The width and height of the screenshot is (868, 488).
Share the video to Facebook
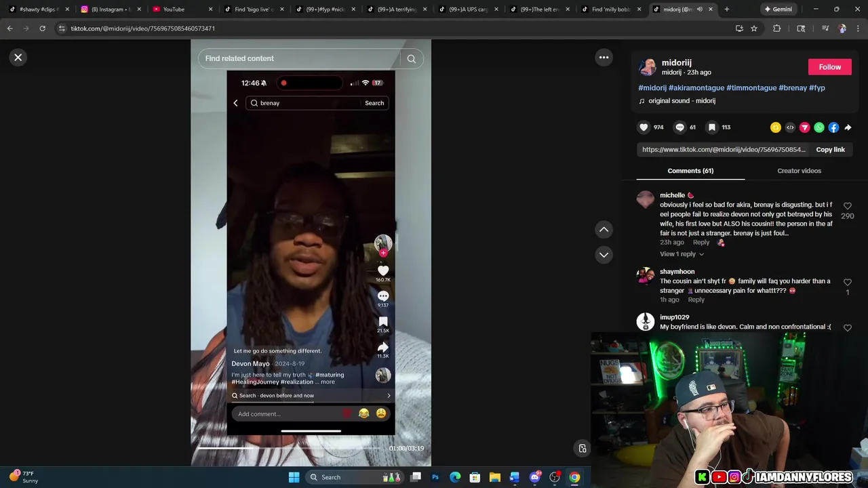(833, 127)
